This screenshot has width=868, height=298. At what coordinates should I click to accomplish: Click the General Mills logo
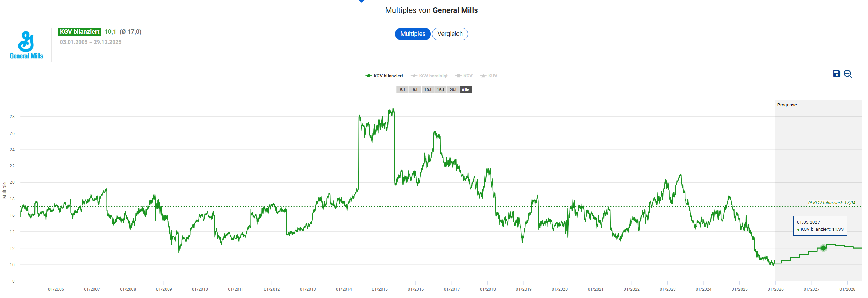pyautogui.click(x=26, y=45)
